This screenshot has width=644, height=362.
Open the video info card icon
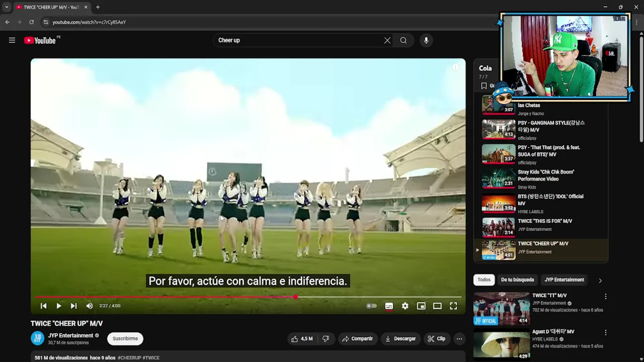[455, 67]
